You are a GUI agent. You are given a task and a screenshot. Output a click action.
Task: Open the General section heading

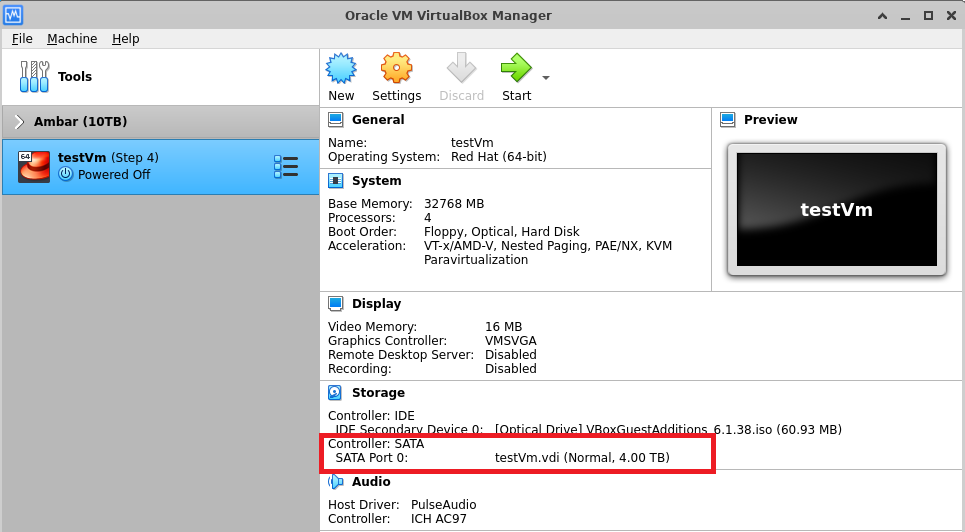click(x=378, y=119)
